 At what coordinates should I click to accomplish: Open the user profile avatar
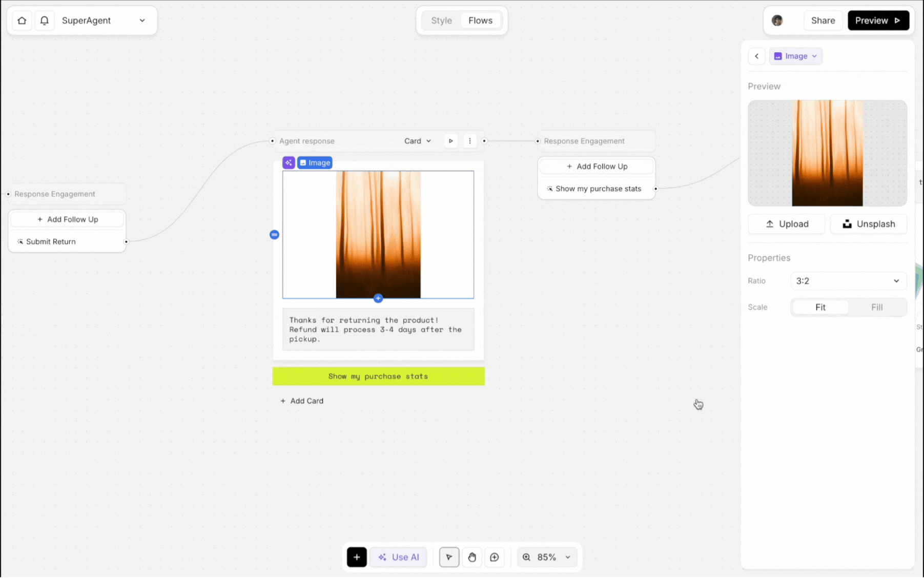pos(777,20)
